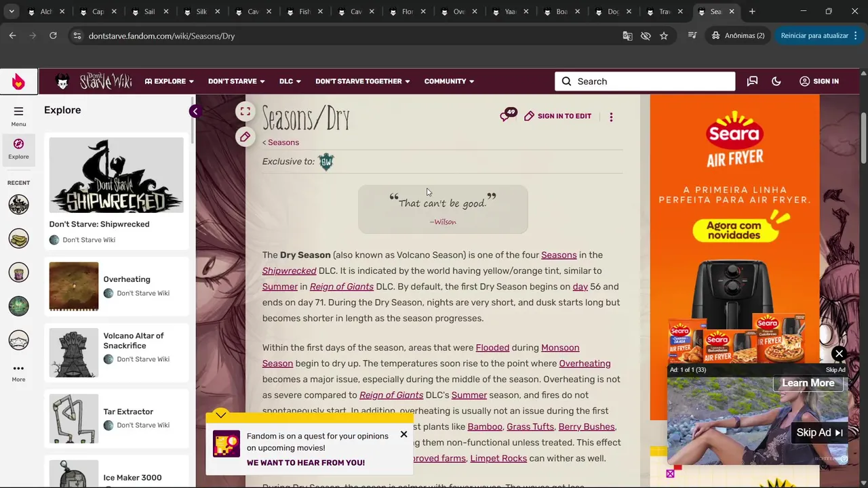Open the Bamboo link
Viewport: 868px width, 488px height.
pos(485,426)
